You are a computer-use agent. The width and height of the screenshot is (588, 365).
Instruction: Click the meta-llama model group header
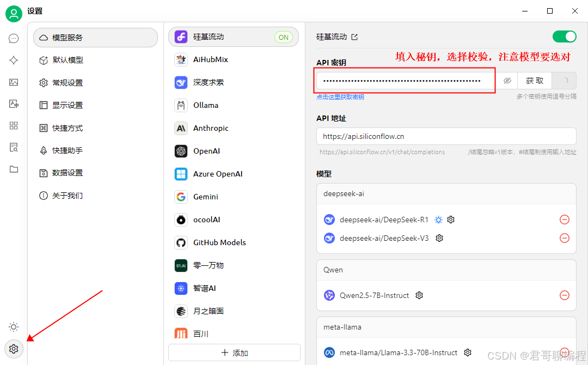(x=446, y=327)
